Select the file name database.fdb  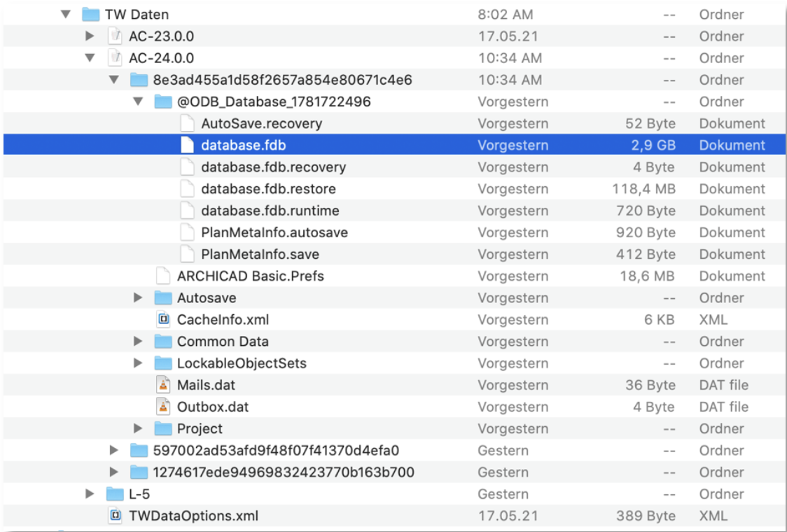pos(244,145)
